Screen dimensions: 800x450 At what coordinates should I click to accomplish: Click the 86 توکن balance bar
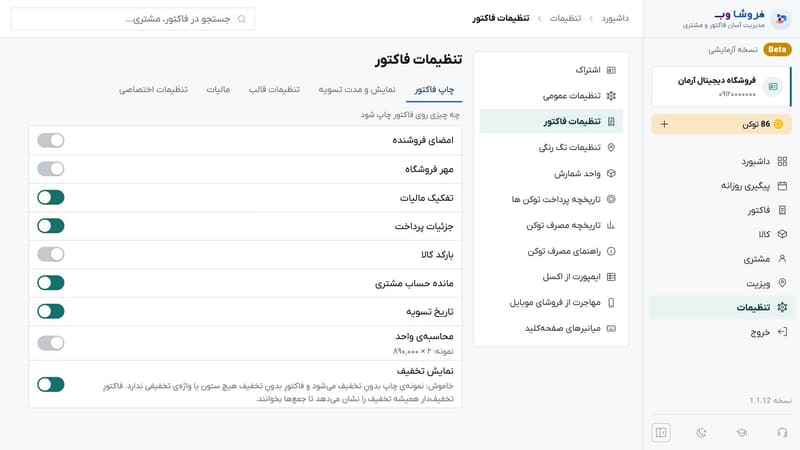pyautogui.click(x=721, y=124)
